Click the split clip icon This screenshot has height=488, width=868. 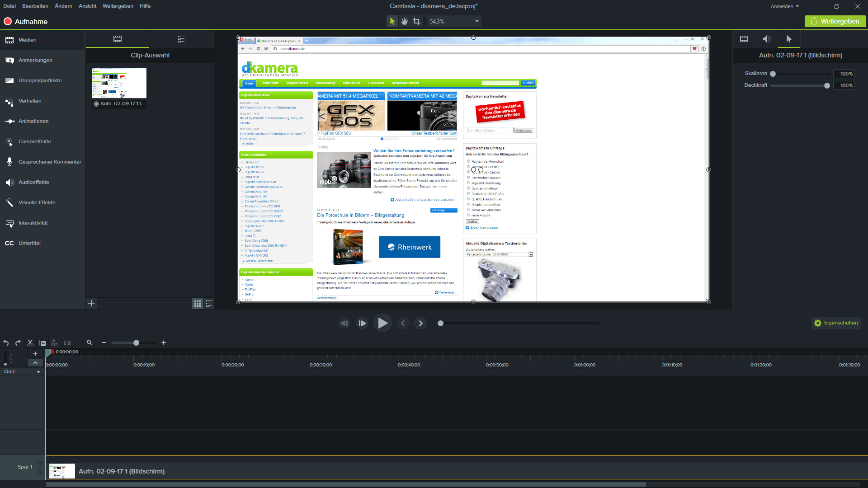tap(67, 343)
